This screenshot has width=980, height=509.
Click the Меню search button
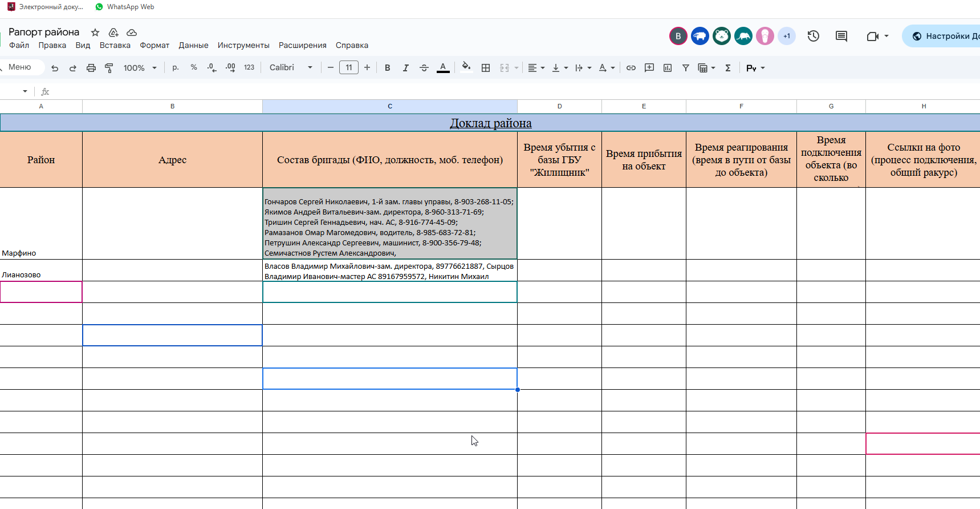(x=20, y=67)
